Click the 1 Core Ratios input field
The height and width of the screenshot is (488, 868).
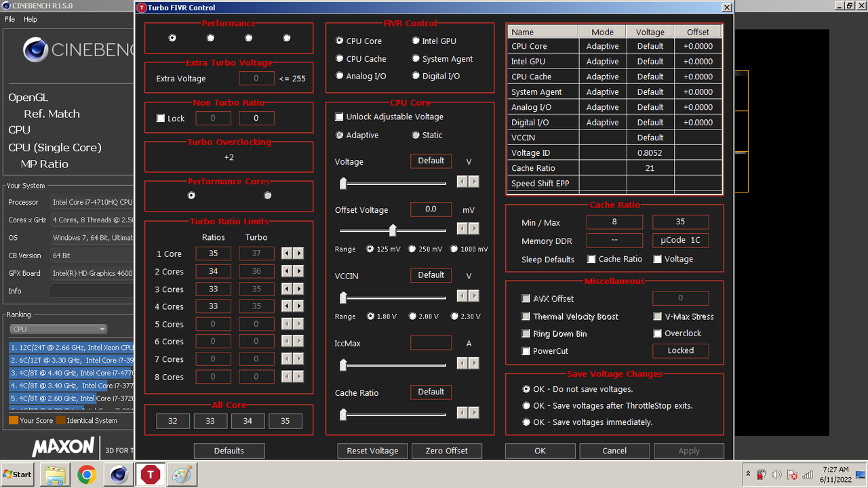pos(213,253)
